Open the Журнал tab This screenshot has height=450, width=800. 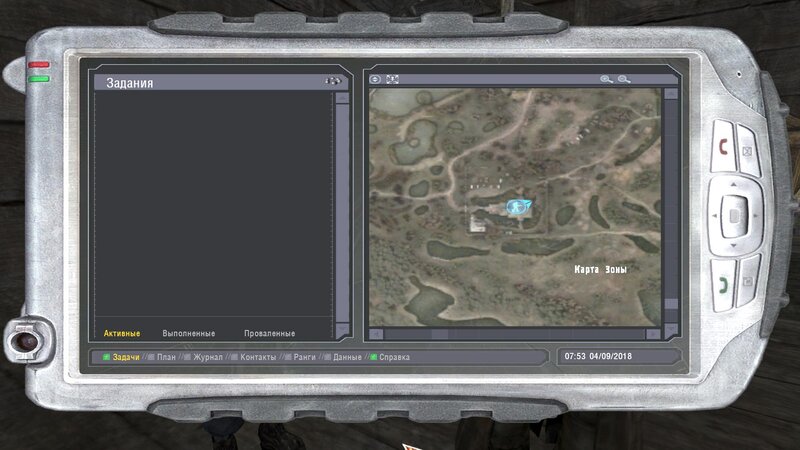click(208, 357)
